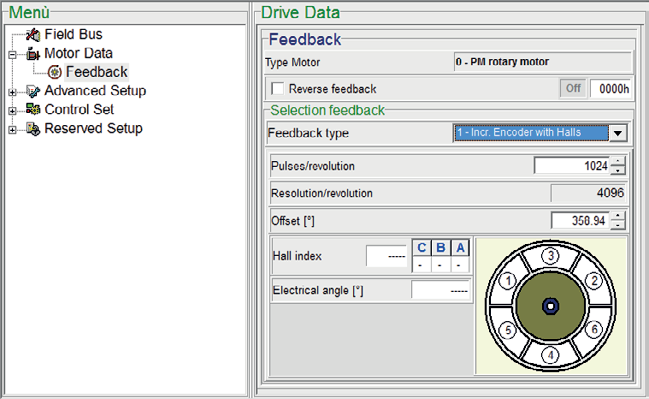Click the Feedback gear icon in the tree
Screen dimensions: 649x399
click(55, 72)
